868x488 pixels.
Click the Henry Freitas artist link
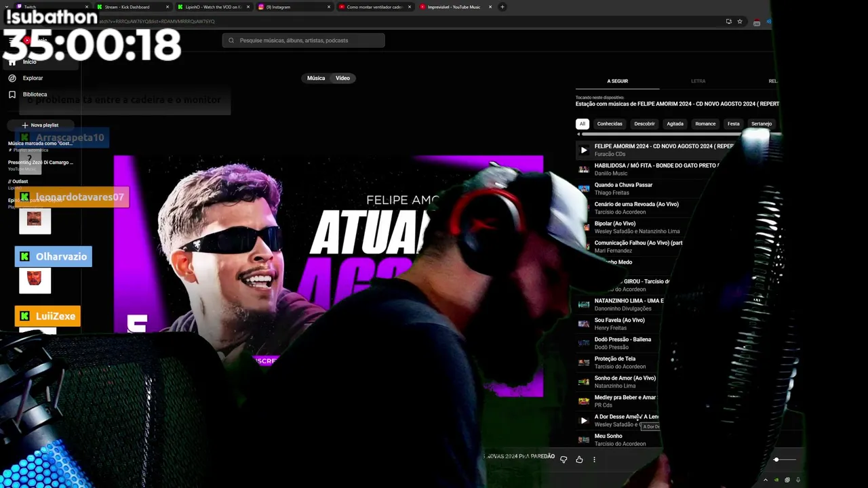pos(610,328)
